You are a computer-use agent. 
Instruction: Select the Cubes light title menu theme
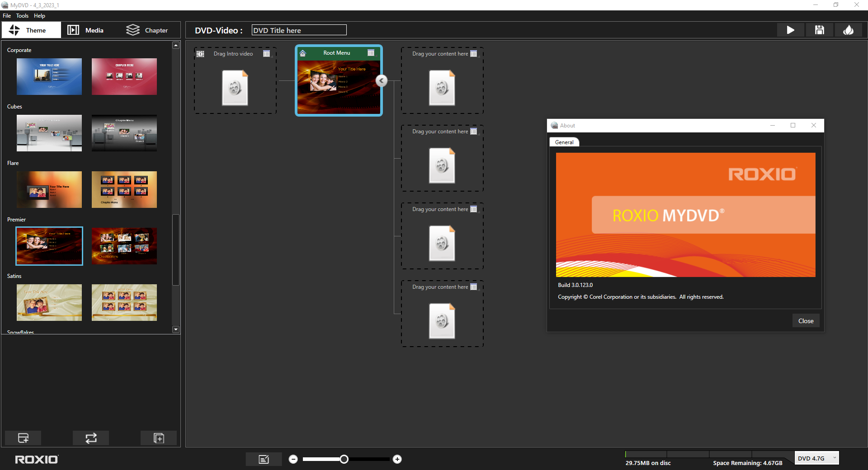(49, 133)
